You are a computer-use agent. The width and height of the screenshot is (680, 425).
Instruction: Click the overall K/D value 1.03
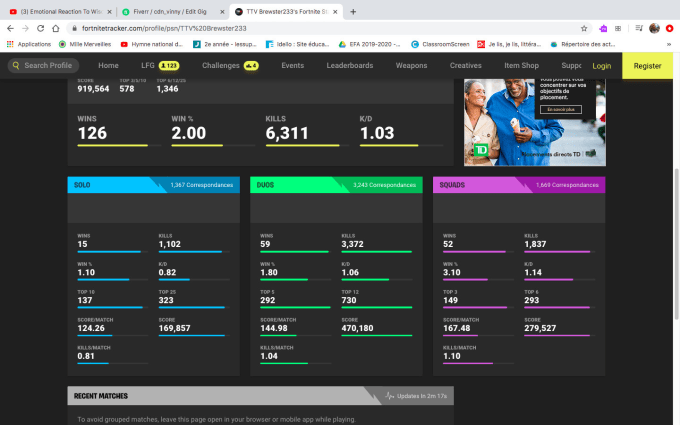[x=377, y=133]
